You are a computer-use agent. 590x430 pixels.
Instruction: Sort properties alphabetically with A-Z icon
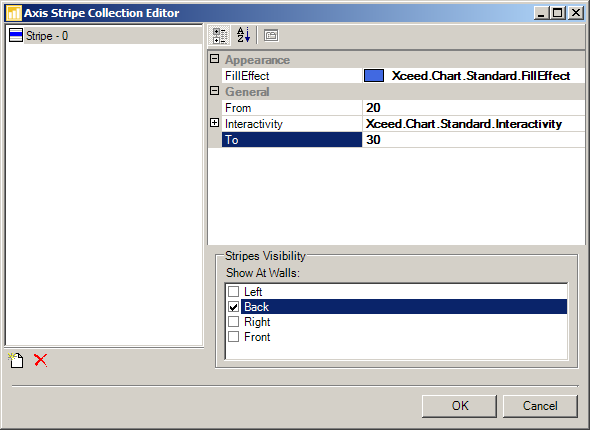(243, 36)
